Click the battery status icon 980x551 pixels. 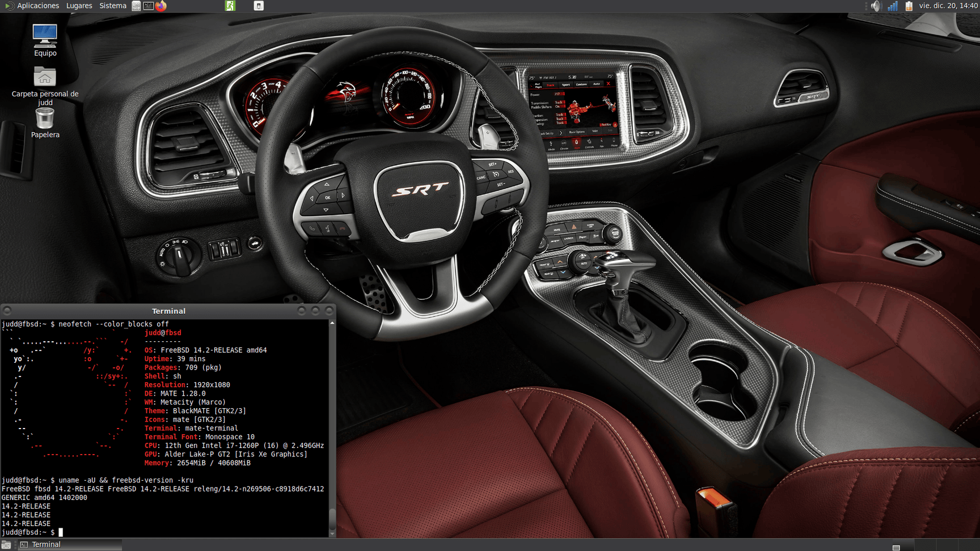tap(909, 6)
